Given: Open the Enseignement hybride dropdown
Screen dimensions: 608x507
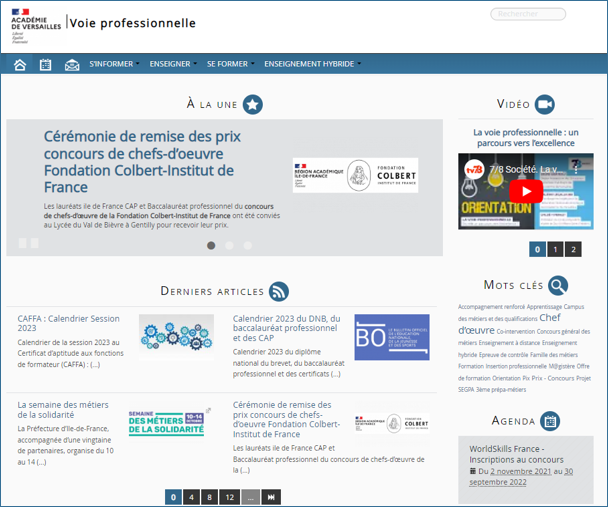Looking at the screenshot, I should [312, 64].
